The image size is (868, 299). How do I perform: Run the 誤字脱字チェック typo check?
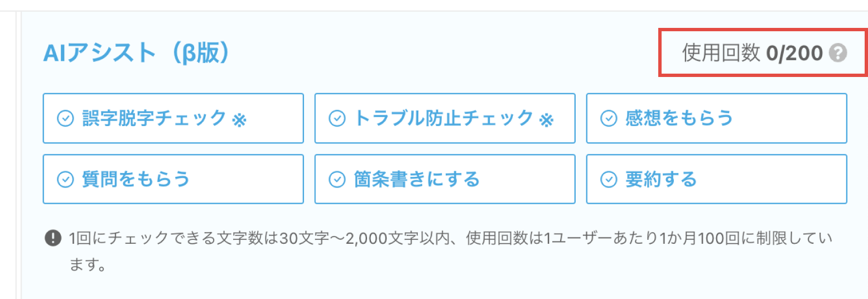[173, 118]
